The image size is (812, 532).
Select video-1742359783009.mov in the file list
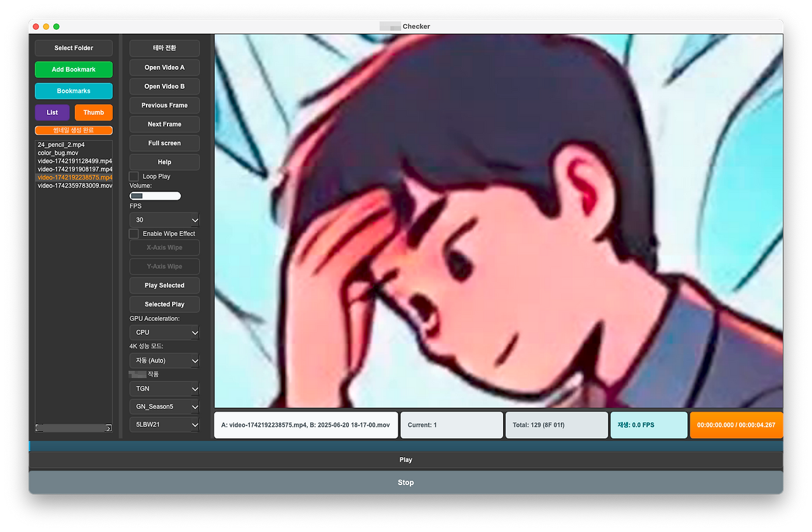(75, 186)
